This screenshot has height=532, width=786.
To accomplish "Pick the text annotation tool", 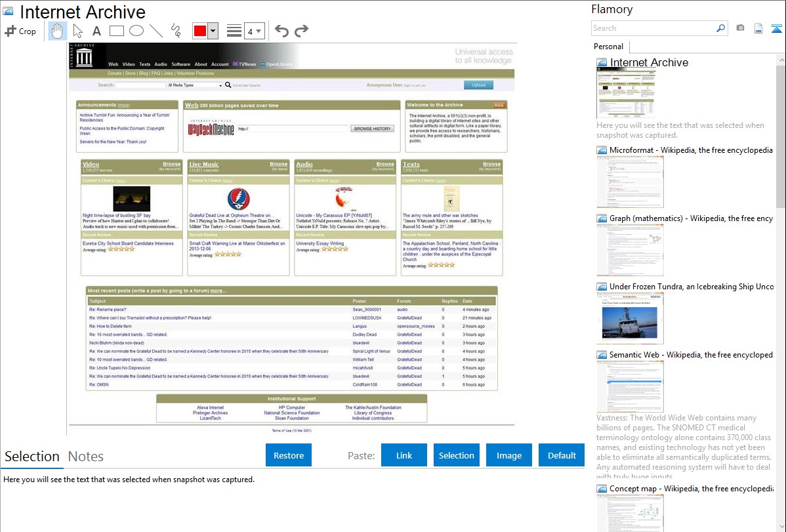I will click(96, 31).
